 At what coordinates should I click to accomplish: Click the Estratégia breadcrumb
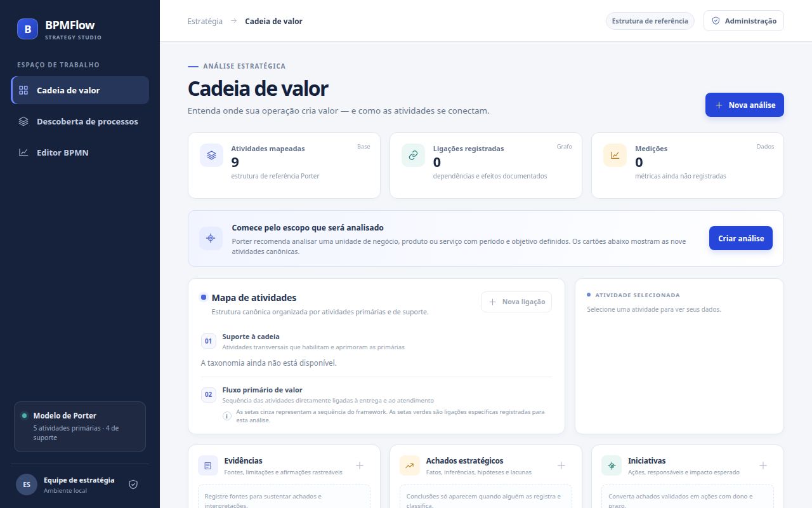pyautogui.click(x=205, y=21)
